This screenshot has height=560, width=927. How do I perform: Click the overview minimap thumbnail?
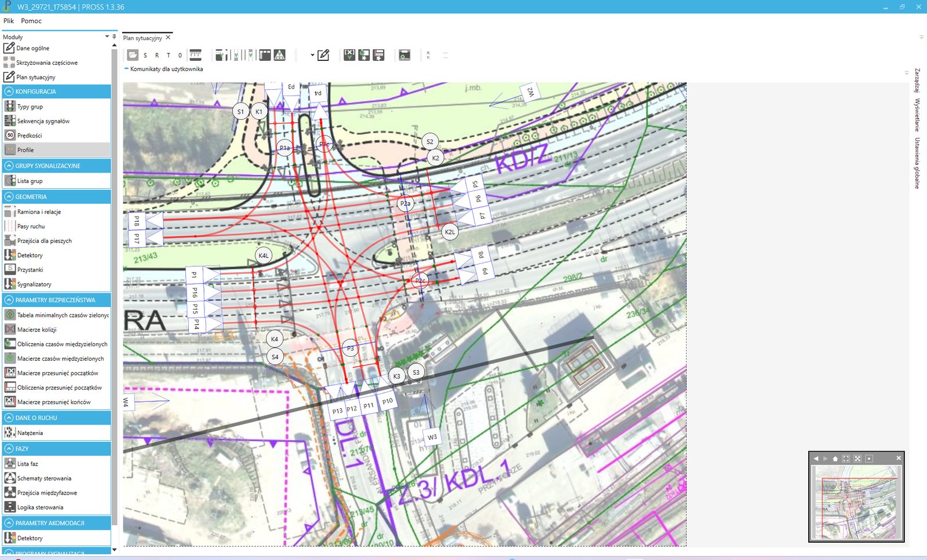tap(856, 502)
